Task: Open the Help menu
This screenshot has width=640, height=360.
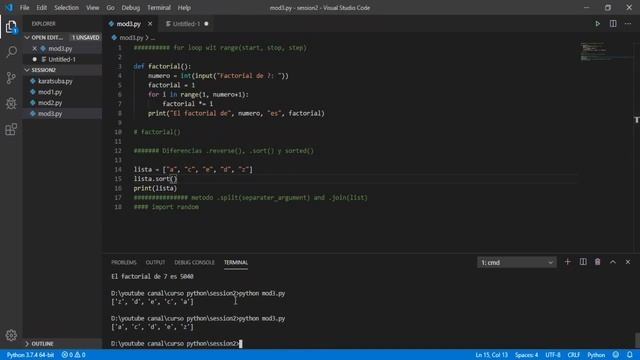Action: tap(184, 8)
